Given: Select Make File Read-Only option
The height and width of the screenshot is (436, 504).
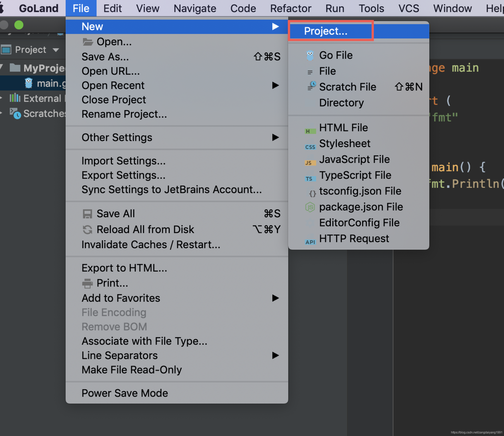Looking at the screenshot, I should coord(132,370).
